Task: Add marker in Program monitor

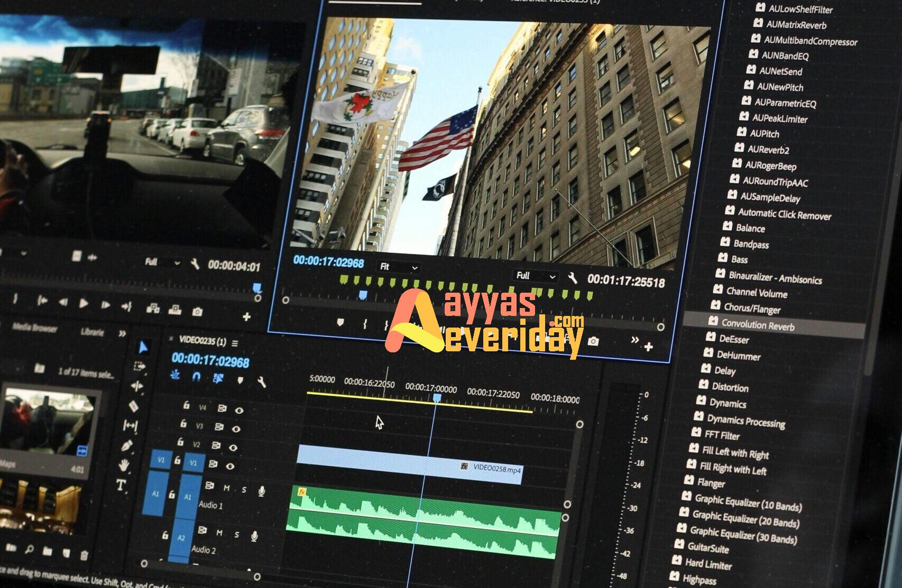Action: [x=340, y=322]
